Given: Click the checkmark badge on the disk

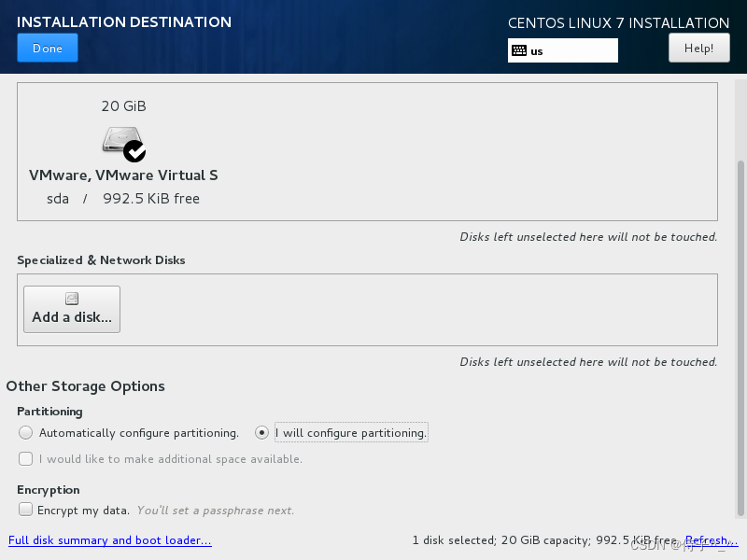Looking at the screenshot, I should (x=134, y=151).
